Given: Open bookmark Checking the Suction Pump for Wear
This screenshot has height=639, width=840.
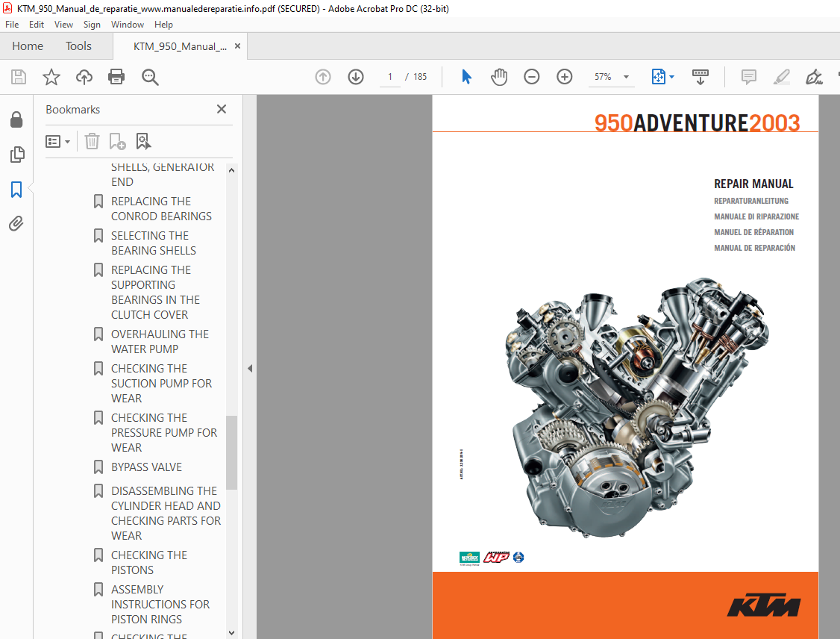Looking at the screenshot, I should click(x=161, y=383).
